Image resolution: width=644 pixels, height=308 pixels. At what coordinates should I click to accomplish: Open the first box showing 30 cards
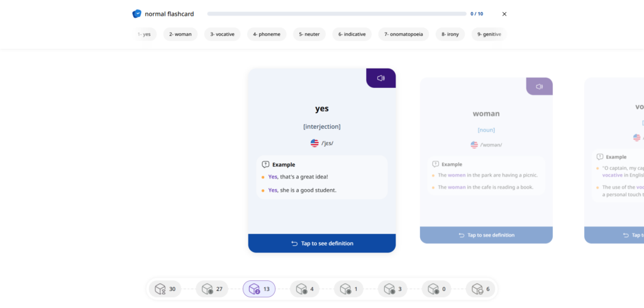(165, 289)
